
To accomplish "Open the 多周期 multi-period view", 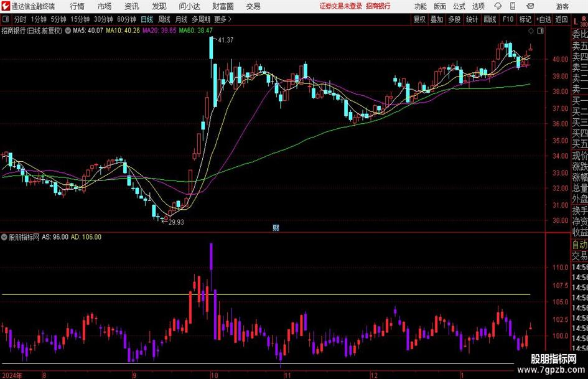I will point(201,19).
